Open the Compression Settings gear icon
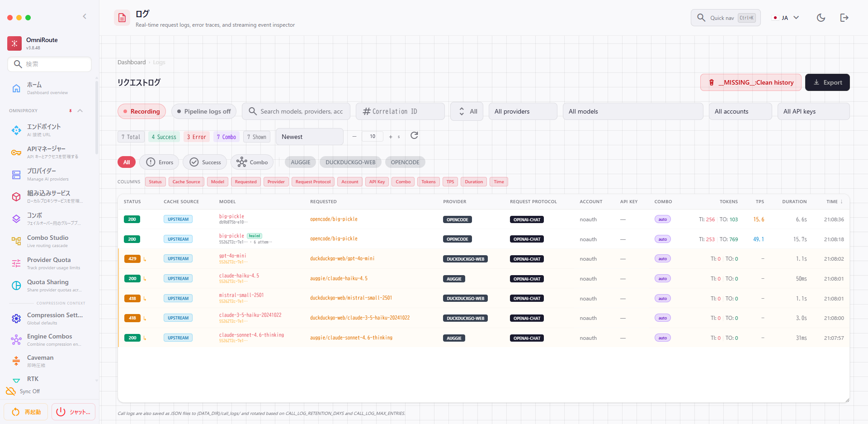 click(16, 319)
